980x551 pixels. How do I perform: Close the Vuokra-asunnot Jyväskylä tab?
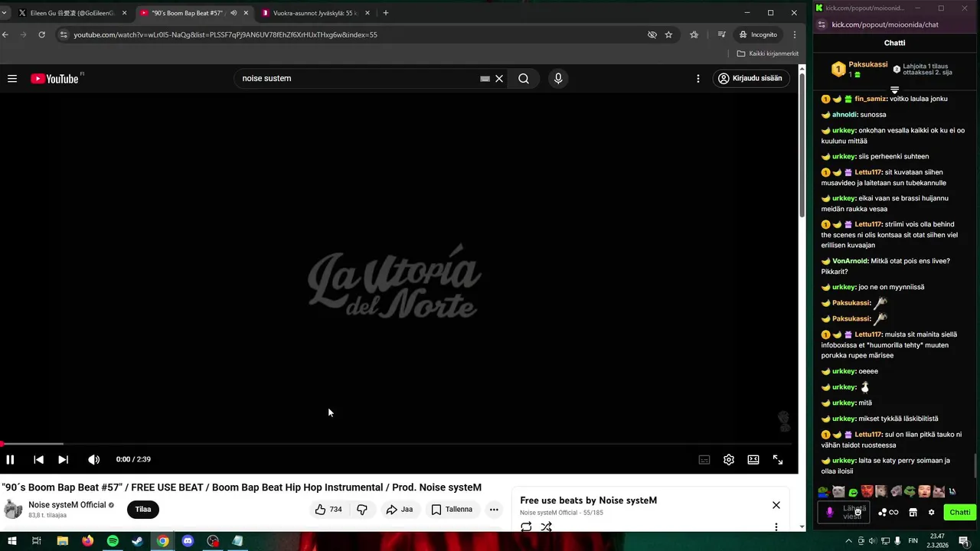click(367, 13)
